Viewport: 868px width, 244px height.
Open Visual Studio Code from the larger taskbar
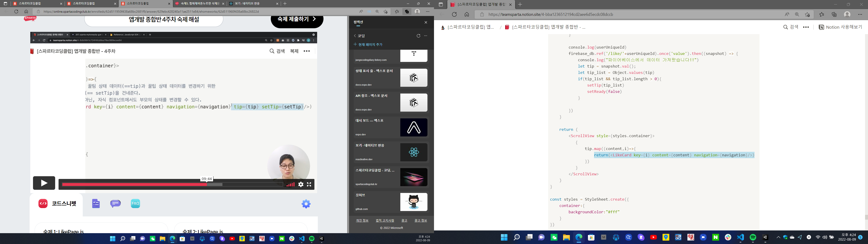point(740,238)
